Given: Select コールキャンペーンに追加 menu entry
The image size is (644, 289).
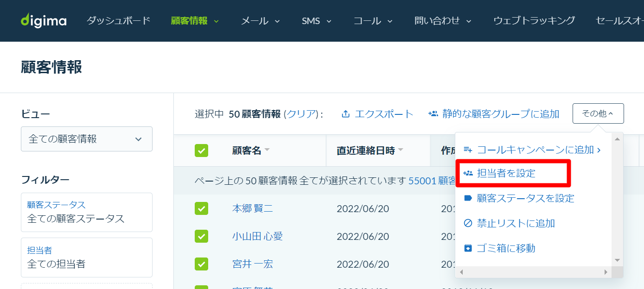Looking at the screenshot, I should pyautogui.click(x=533, y=150).
